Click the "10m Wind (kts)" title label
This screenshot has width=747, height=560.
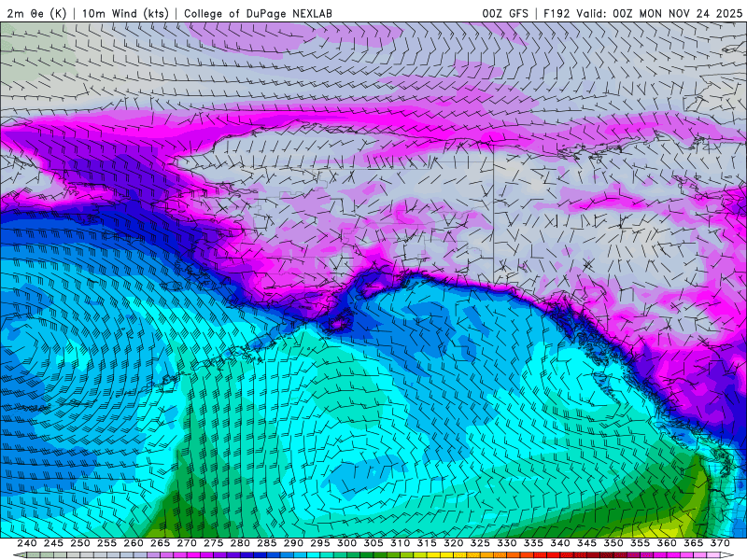(x=125, y=13)
